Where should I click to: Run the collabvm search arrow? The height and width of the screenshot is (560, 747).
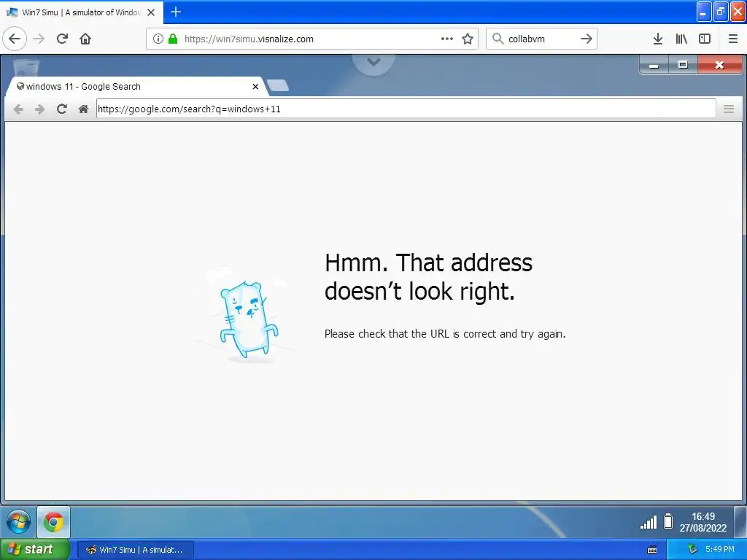point(587,39)
